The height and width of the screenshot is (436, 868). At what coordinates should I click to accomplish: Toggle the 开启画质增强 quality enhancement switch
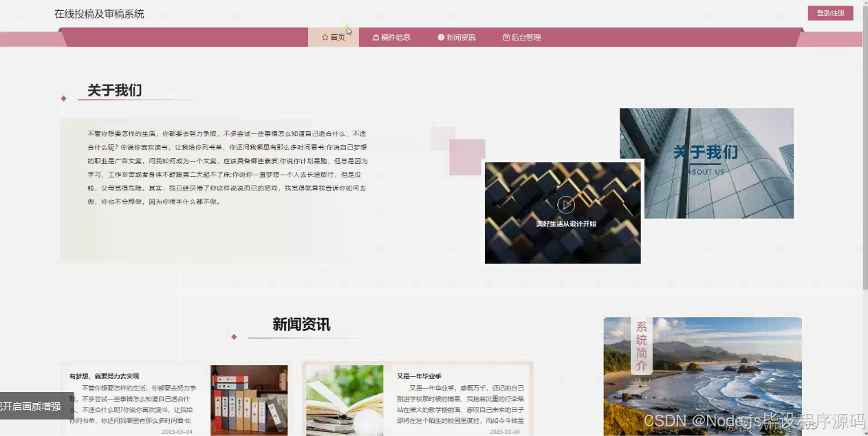tap(30, 406)
